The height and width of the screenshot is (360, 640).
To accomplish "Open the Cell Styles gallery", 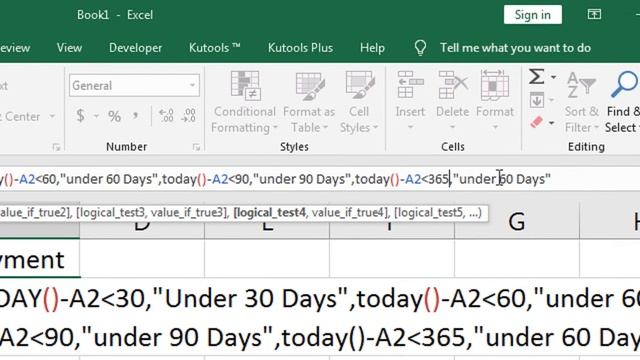I will coord(359,102).
